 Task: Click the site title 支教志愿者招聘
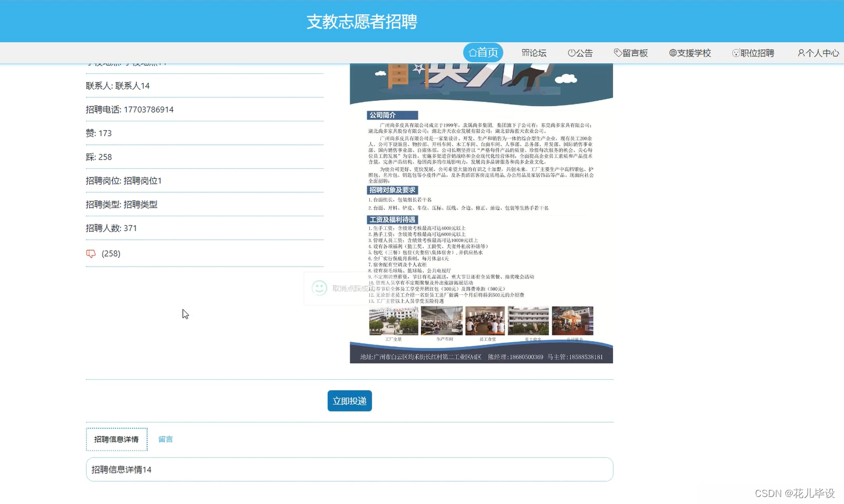click(x=362, y=22)
